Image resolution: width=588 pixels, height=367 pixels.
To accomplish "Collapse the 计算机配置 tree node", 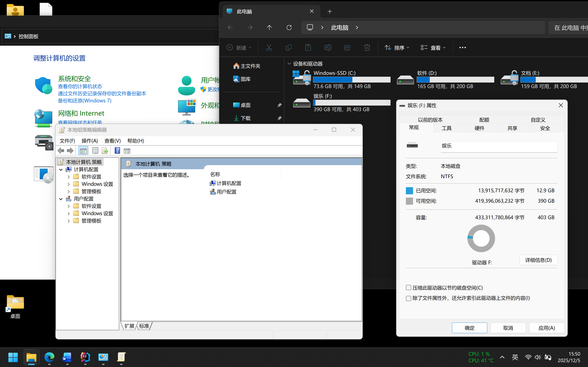I will pos(61,169).
